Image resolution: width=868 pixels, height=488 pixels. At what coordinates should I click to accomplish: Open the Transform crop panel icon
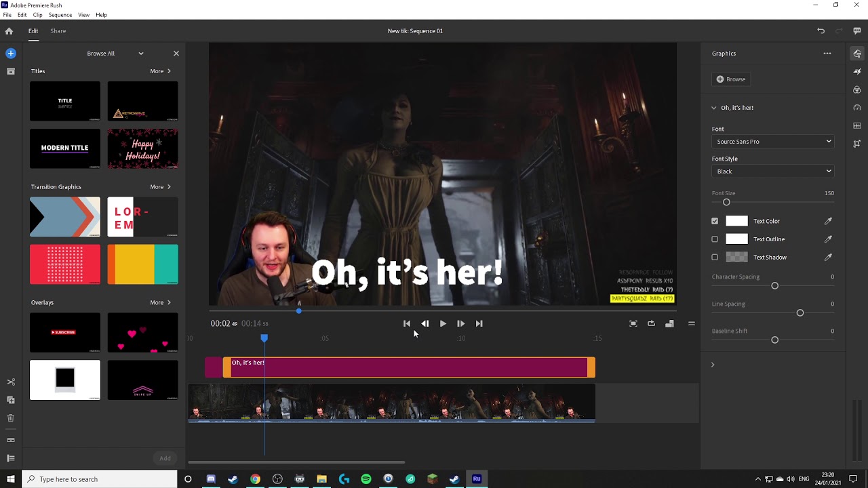click(857, 144)
